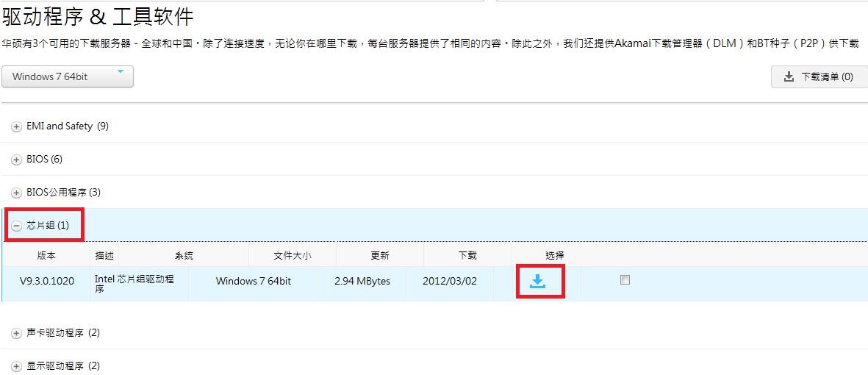Open the Windows 7 64bit OS dropdown
This screenshot has width=868, height=375.
click(68, 77)
